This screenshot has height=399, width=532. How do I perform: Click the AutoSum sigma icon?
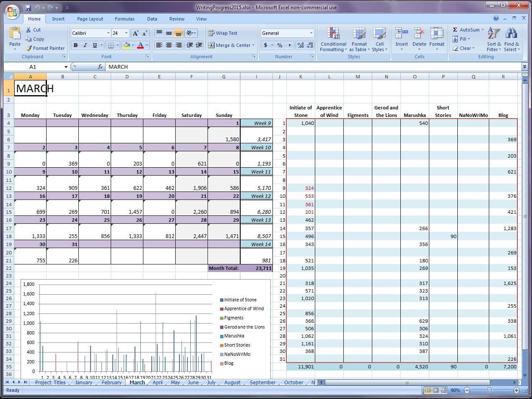coord(455,30)
